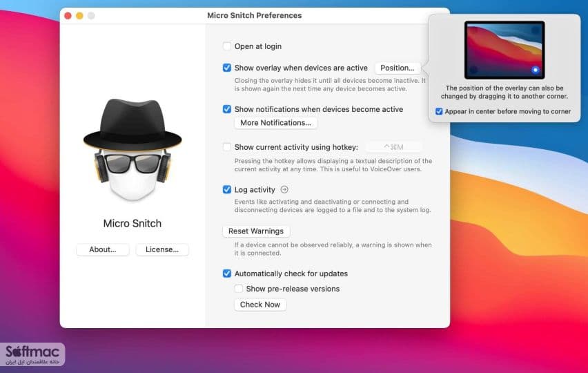Screen dimensions: 588x373
Task: Click the hotkey shortcut recorder field
Action: [x=393, y=147]
